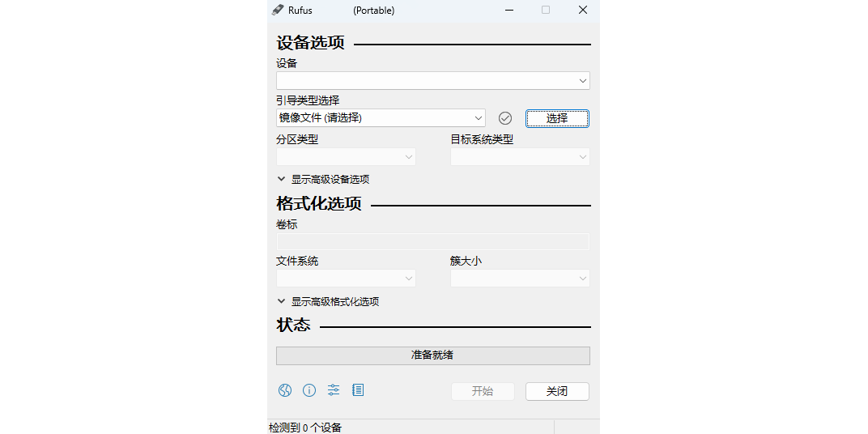Show the log icon

[358, 390]
